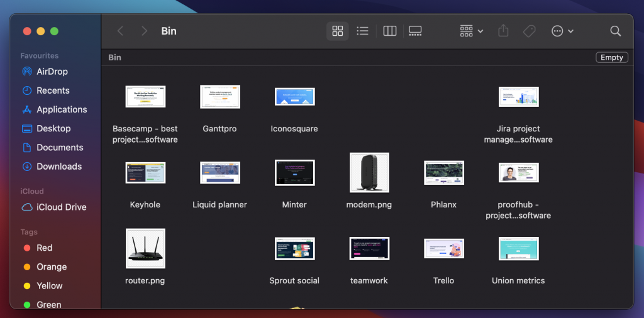Click the teamwork file name
Screen dimensions: 644x318
point(369,281)
